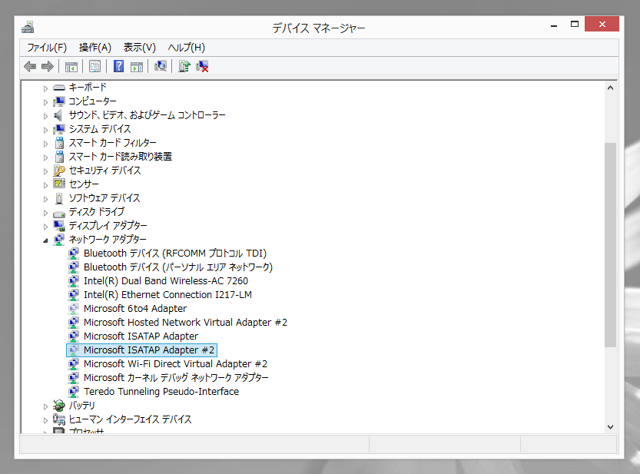The image size is (640, 474).
Task: Click the Forward arrow toolbar icon
Action: (47, 66)
